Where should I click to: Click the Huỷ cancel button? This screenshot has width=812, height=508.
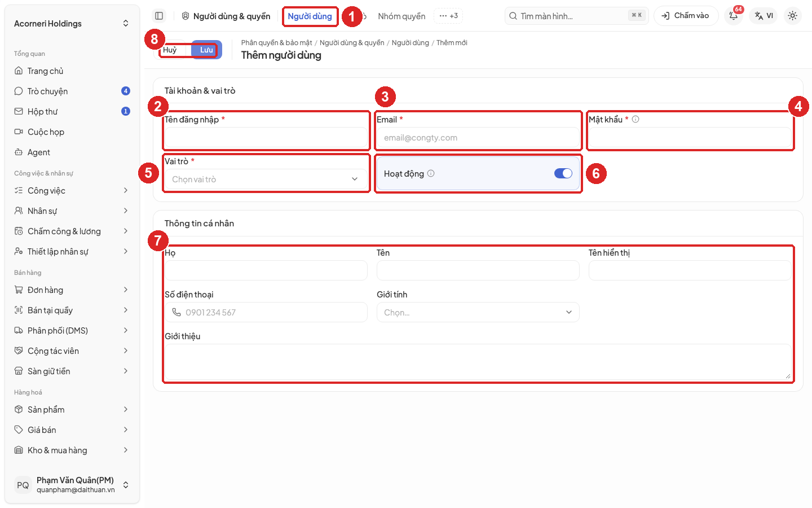tap(170, 50)
